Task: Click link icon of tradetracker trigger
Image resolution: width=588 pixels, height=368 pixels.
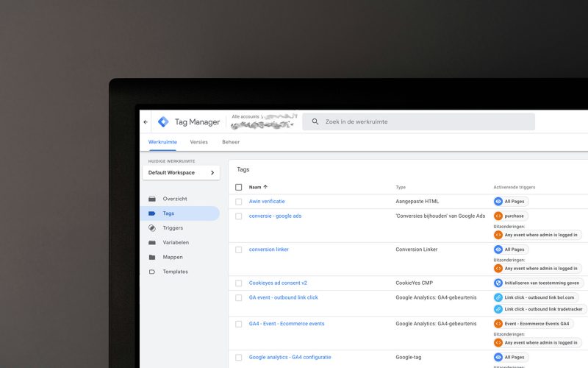Action: tap(498, 309)
